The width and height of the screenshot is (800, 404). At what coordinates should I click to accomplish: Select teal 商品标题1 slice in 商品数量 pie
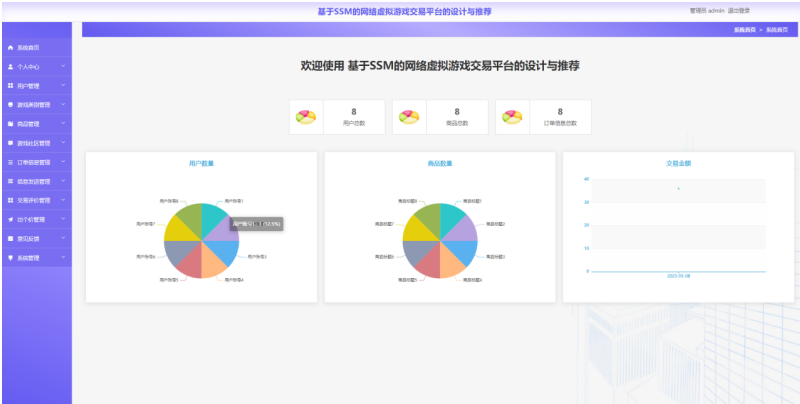(451, 217)
